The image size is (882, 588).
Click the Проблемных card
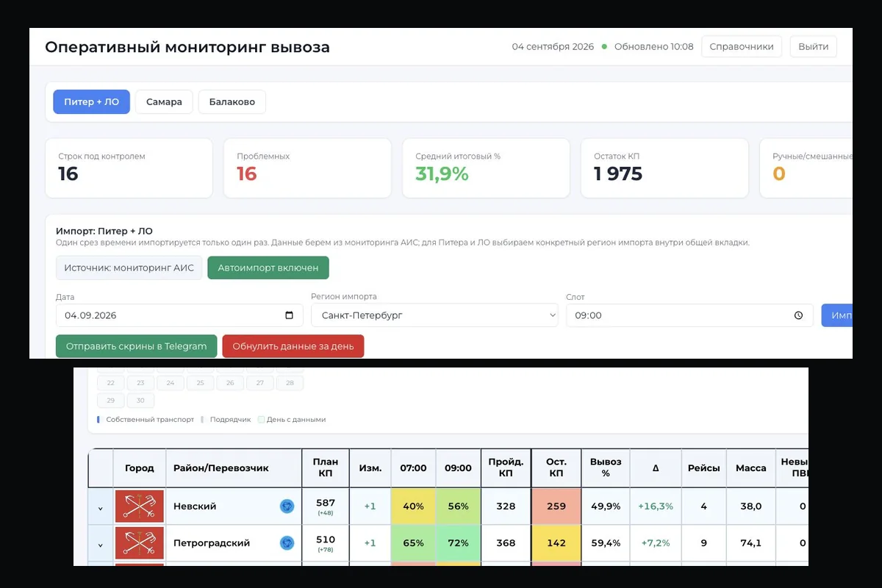(x=307, y=168)
